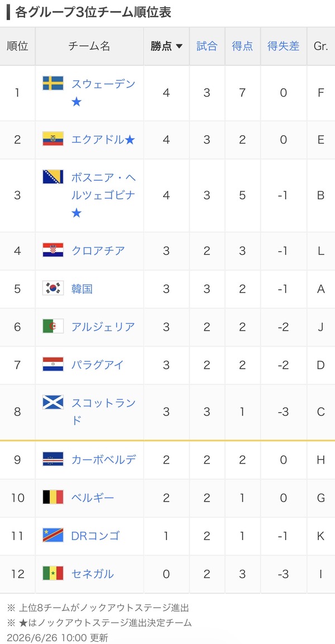
Task: Click the South Korea flag icon
Action: [53, 288]
